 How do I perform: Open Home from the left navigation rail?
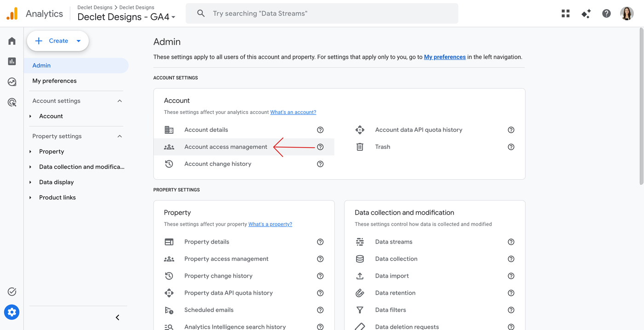12,41
